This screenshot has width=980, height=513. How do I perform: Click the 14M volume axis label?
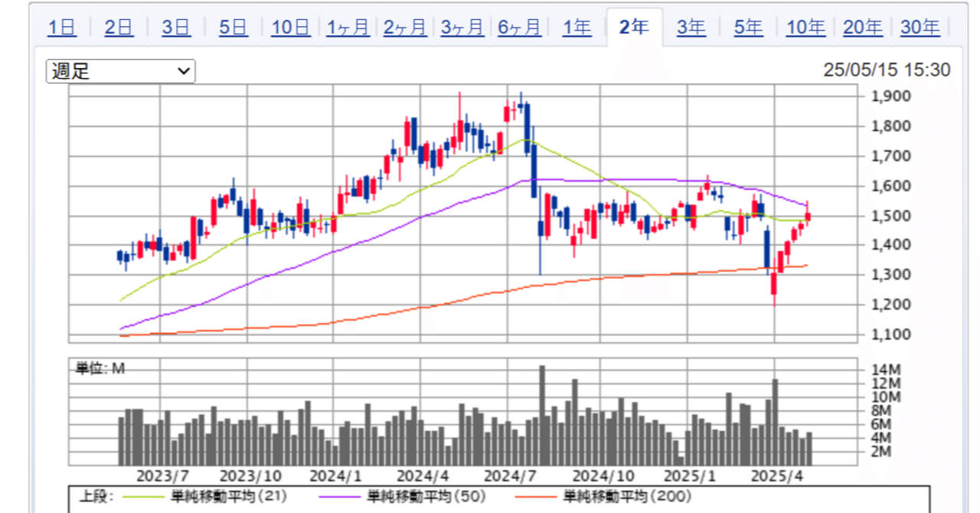[886, 369]
